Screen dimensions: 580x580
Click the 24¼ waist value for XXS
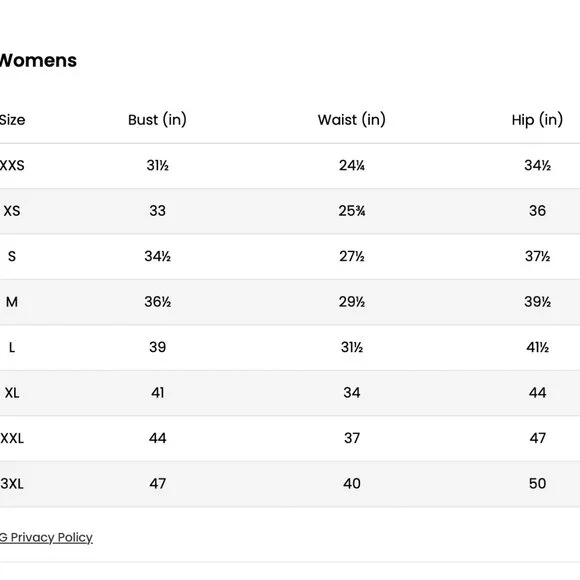pos(352,165)
